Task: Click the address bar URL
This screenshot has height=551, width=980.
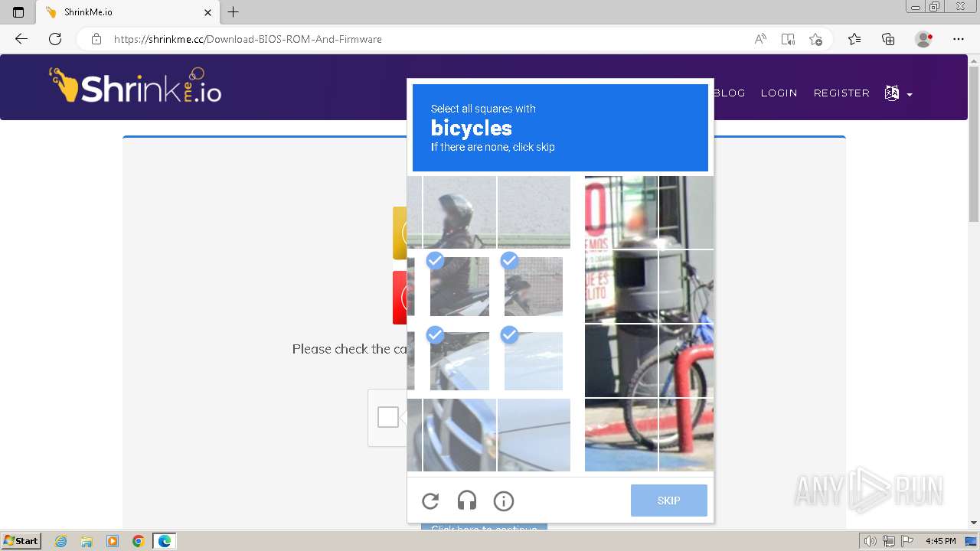Action: 248,39
